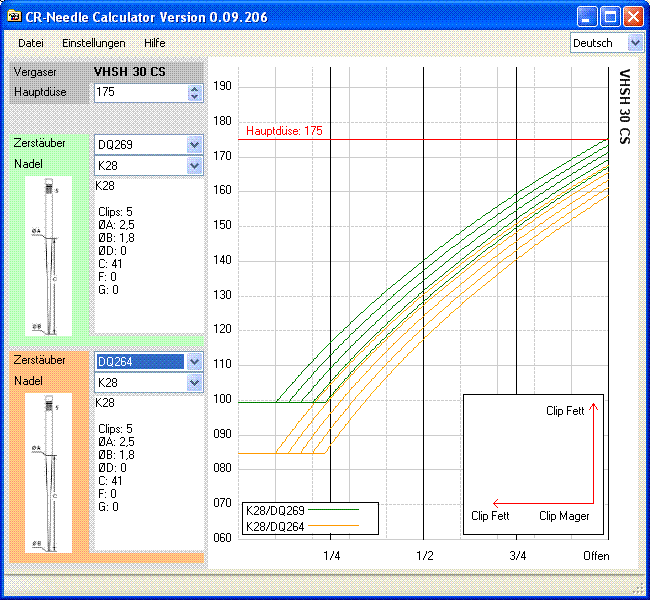
Task: Open the Einstellungen menu
Action: [94, 43]
